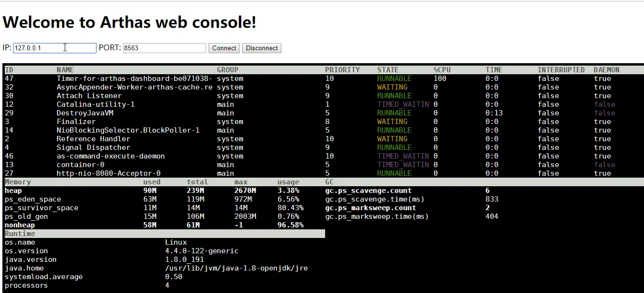This screenshot has height=293, width=644.
Task: Click the ID column header
Action: 9,70
